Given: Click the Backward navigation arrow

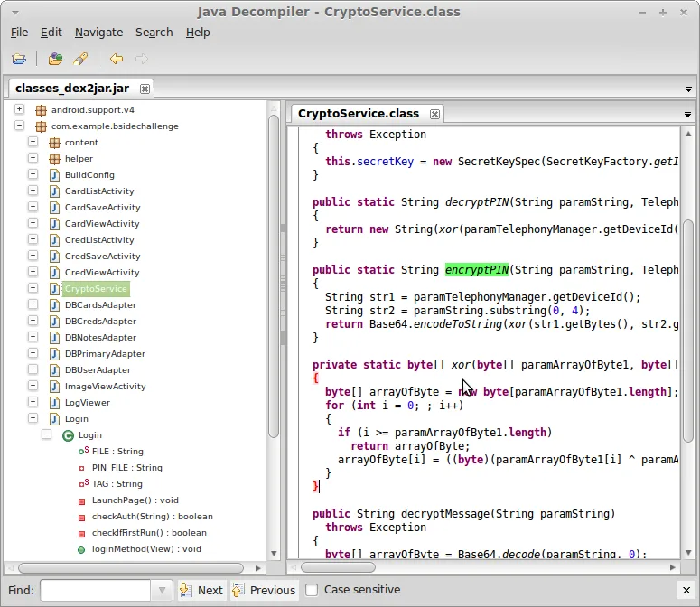Looking at the screenshot, I should tap(117, 59).
